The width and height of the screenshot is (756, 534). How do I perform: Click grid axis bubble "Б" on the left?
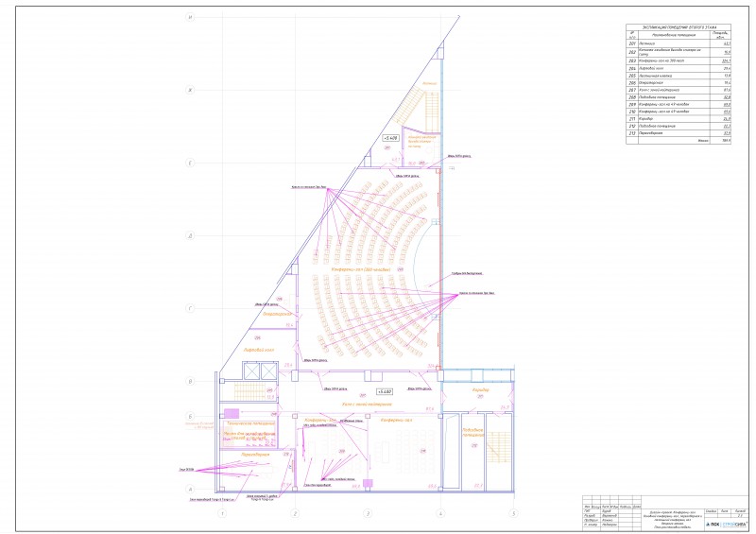point(190,416)
